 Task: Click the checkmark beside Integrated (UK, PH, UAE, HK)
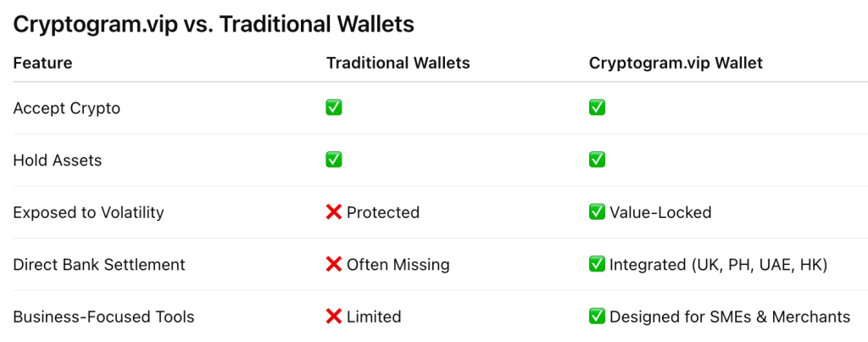[x=597, y=265]
